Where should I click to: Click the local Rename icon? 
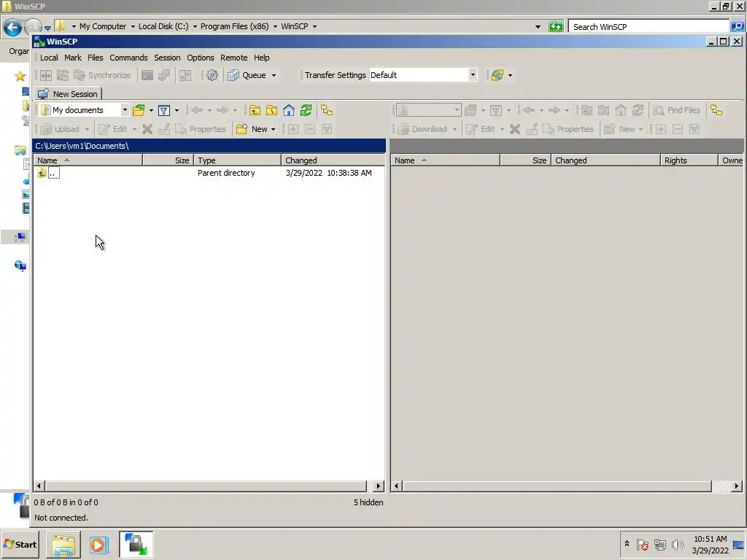pyautogui.click(x=164, y=129)
